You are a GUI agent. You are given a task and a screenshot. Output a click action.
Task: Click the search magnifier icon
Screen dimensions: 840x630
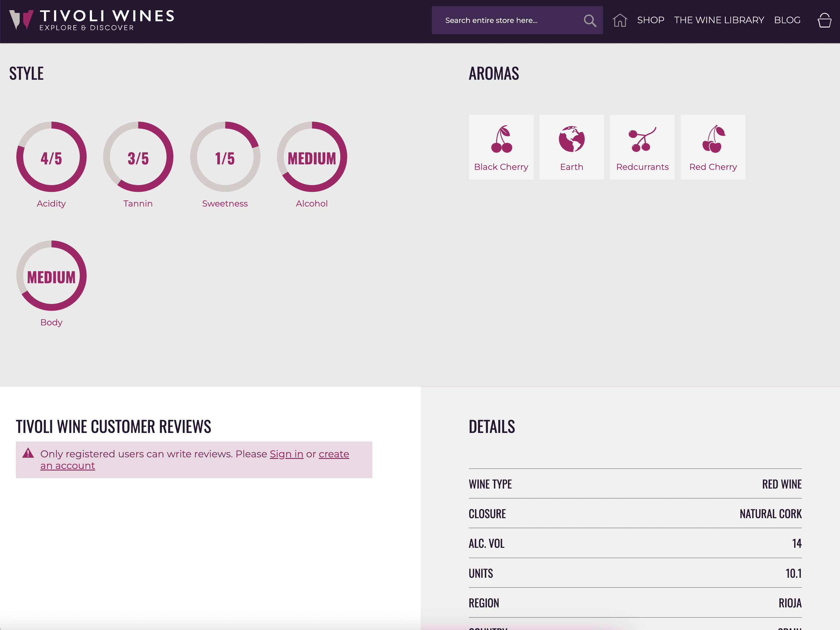pyautogui.click(x=589, y=20)
